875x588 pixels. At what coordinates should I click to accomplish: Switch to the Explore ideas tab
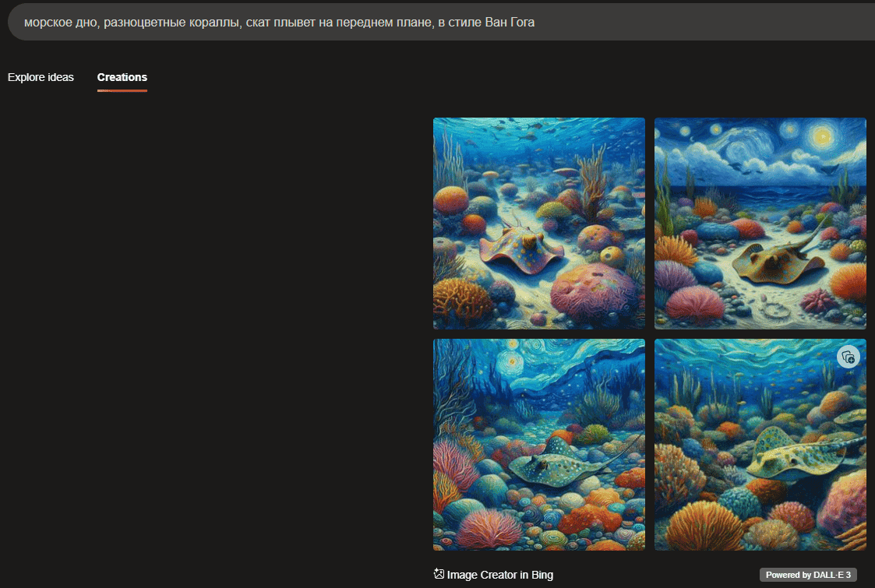click(41, 78)
